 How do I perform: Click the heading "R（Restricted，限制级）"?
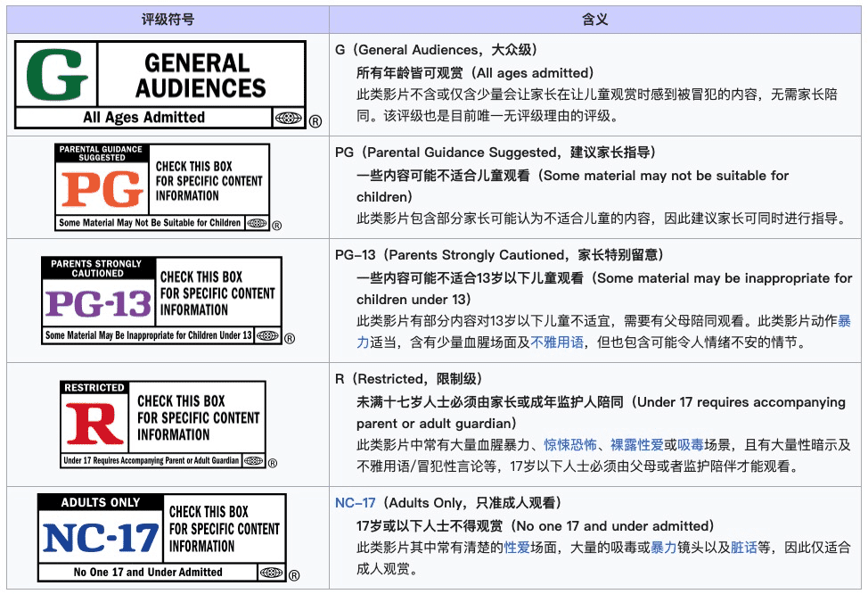coord(409,379)
